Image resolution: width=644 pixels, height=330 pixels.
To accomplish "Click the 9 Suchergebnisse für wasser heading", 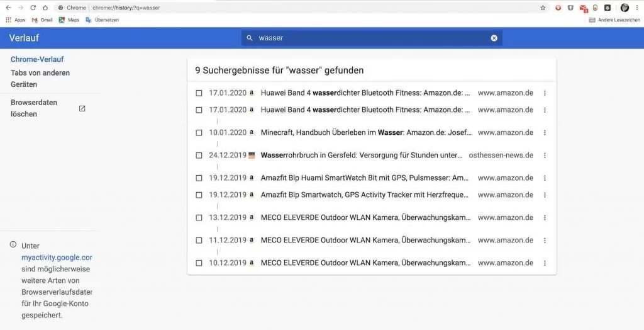I will 279,71.
